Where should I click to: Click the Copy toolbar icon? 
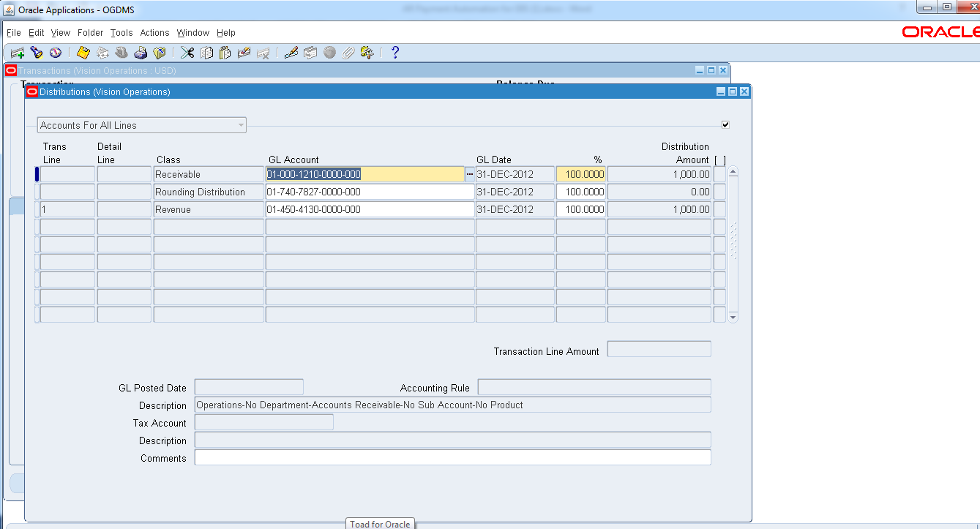coord(206,53)
